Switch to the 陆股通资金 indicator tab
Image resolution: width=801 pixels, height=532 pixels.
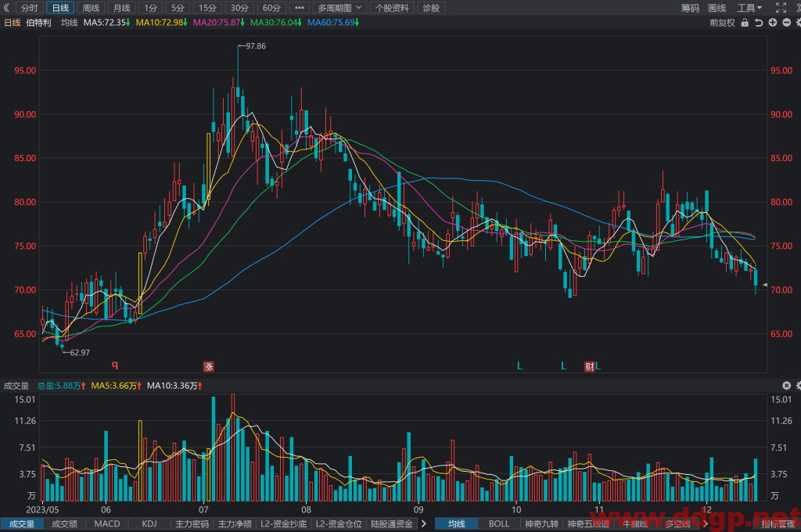tap(392, 524)
